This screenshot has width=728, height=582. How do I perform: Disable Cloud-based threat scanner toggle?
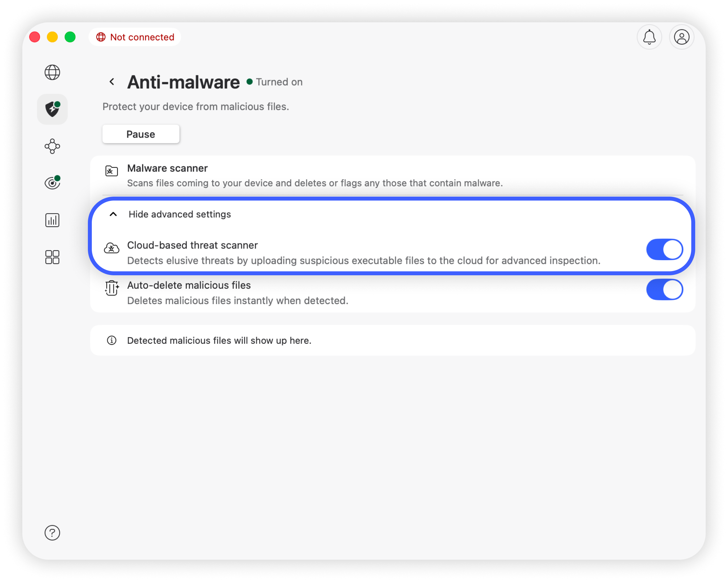tap(664, 250)
